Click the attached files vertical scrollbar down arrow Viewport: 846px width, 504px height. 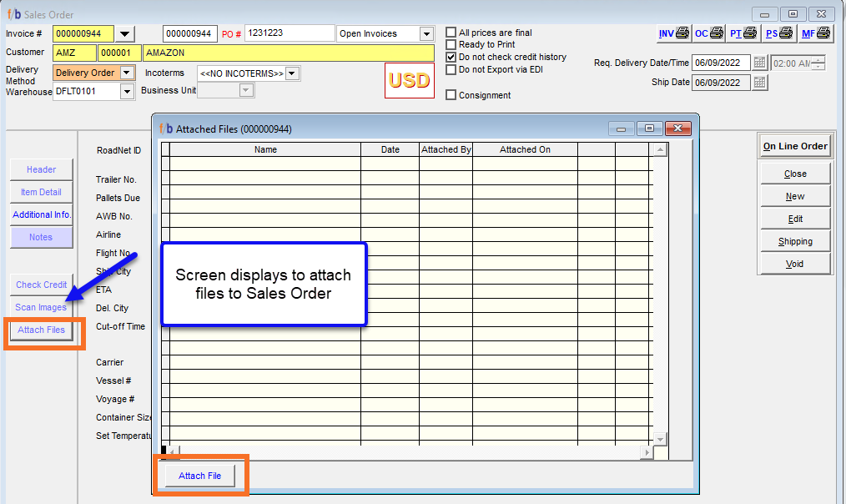(660, 439)
